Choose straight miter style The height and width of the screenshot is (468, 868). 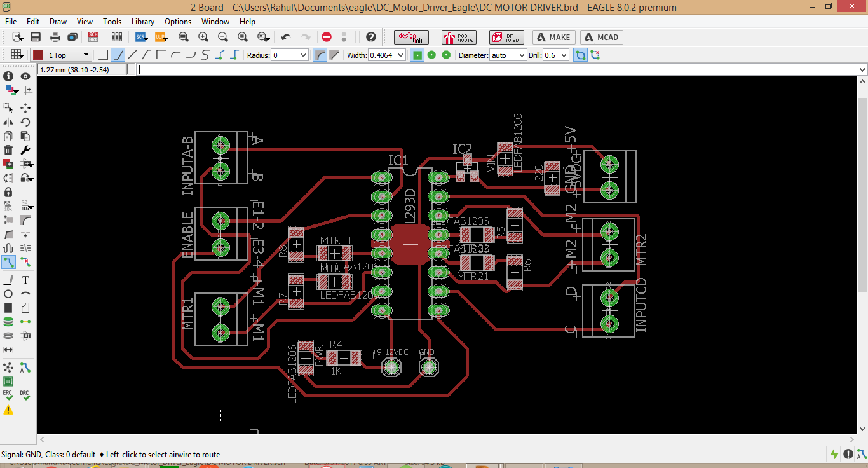[x=335, y=55]
